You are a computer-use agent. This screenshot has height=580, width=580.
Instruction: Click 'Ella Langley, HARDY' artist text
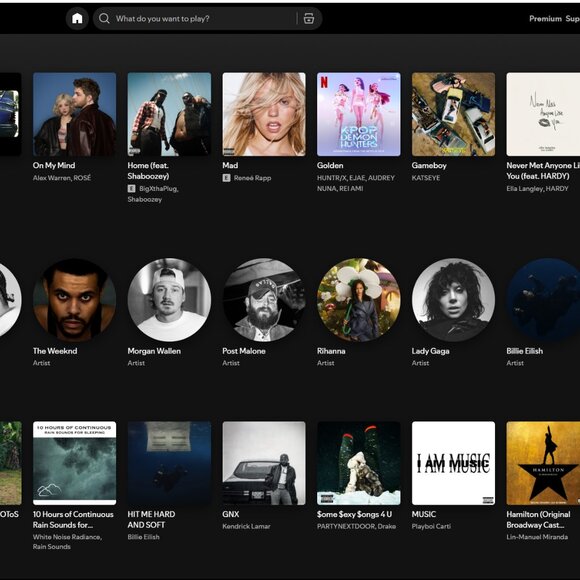click(537, 189)
